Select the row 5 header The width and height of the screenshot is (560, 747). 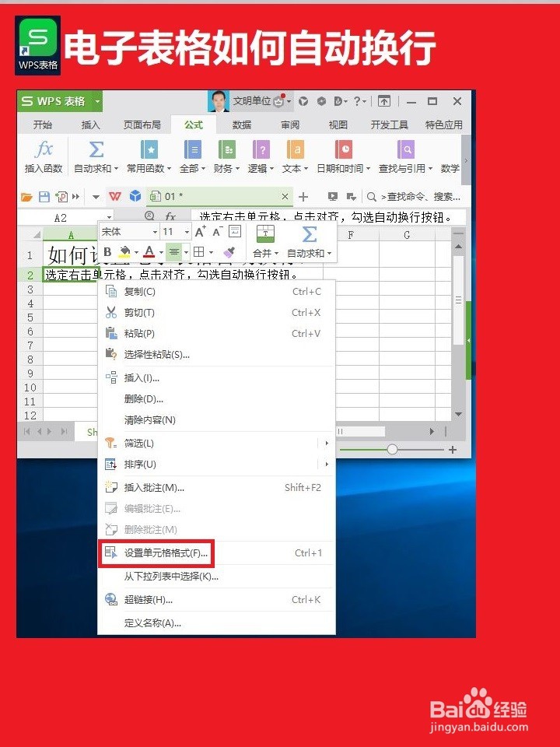point(30,317)
